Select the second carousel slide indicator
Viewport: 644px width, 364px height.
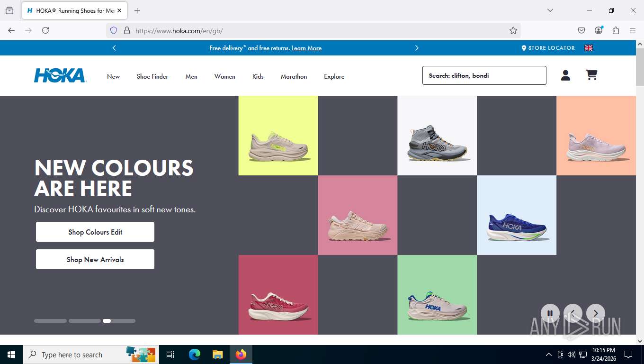pos(85,321)
